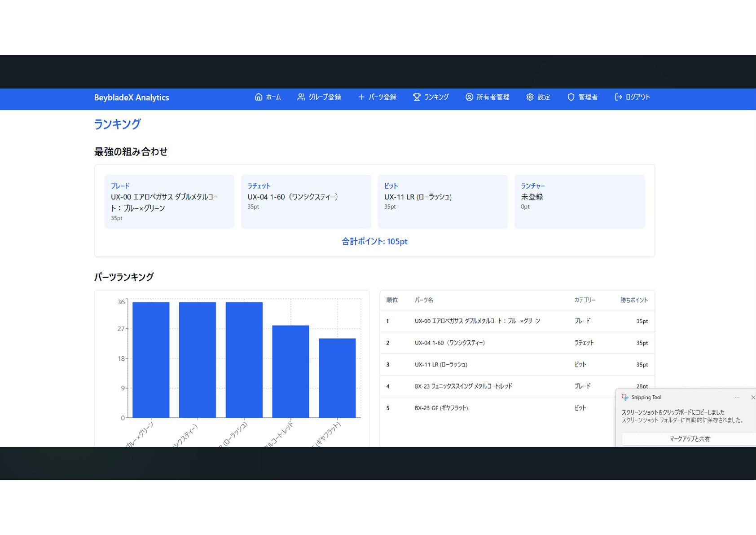Click the chart bar labeled ローラッシュ

pos(244,360)
